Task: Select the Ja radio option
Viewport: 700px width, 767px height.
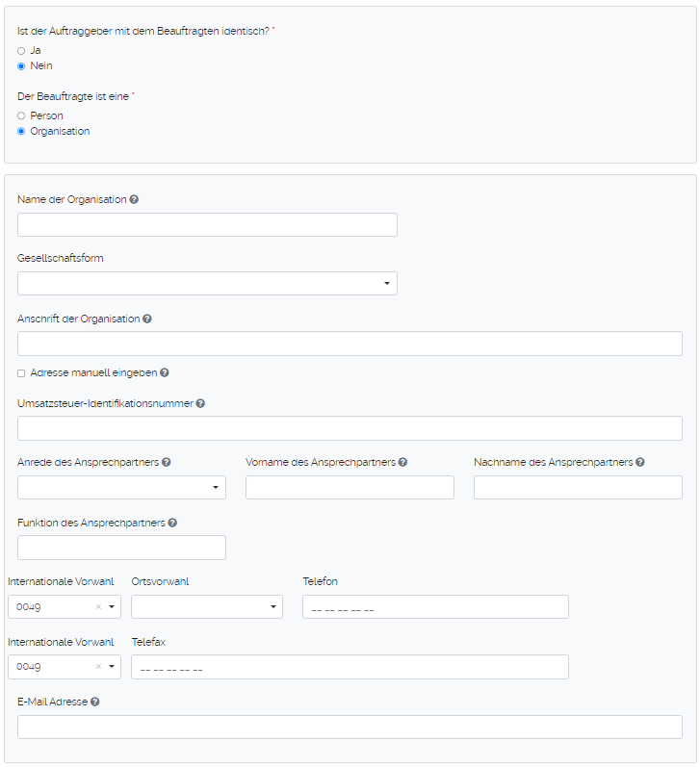Action: (21, 50)
